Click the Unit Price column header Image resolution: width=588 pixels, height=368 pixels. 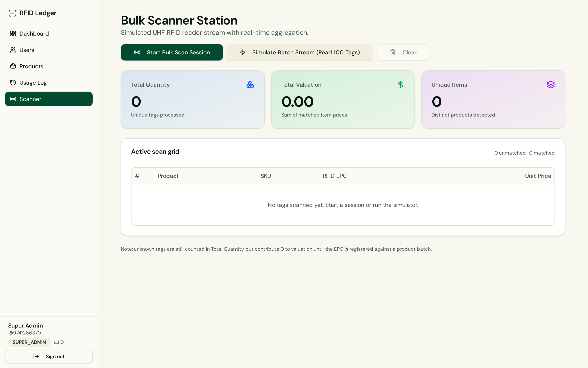(x=538, y=176)
